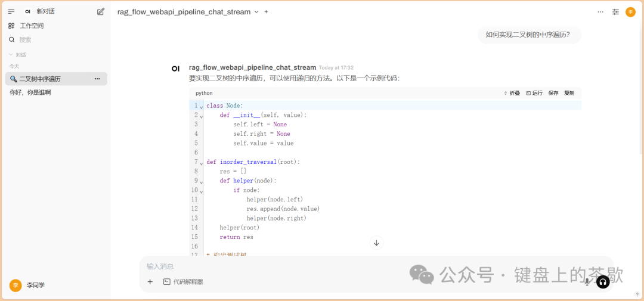Open the chat controls sliders icon
The width and height of the screenshot is (644, 301).
pos(615,12)
